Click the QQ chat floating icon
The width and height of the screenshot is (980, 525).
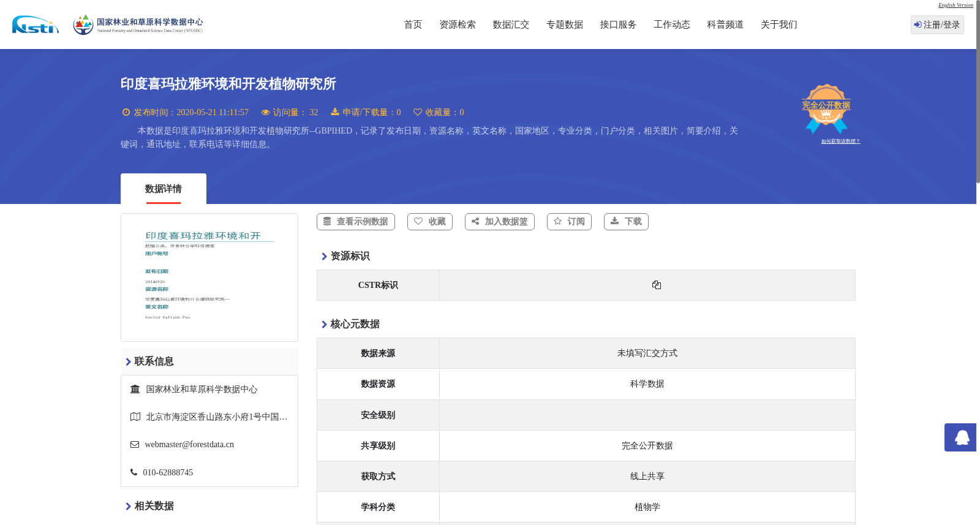(960, 437)
